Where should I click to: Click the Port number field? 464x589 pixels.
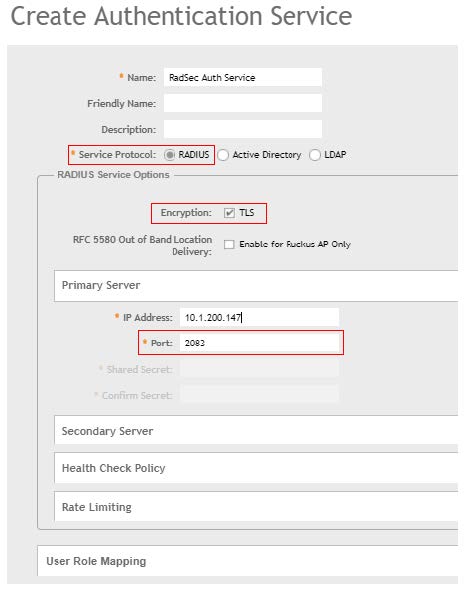(x=259, y=343)
